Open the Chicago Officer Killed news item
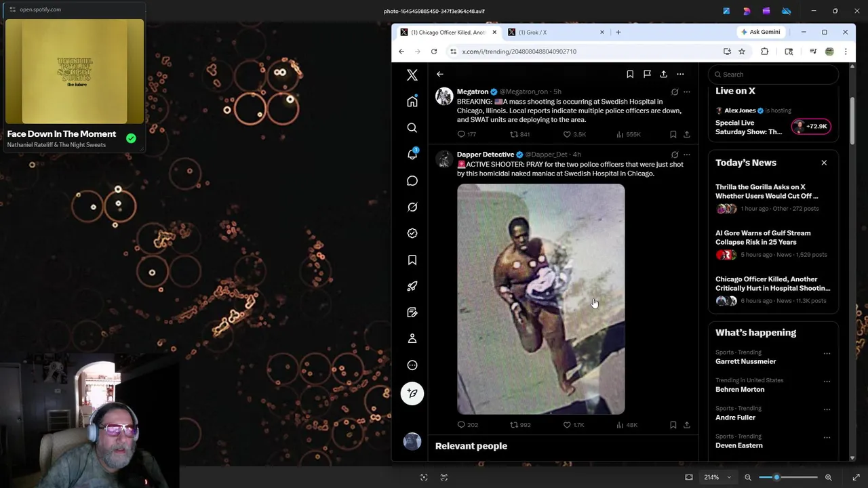Image resolution: width=868 pixels, height=488 pixels. click(x=773, y=290)
